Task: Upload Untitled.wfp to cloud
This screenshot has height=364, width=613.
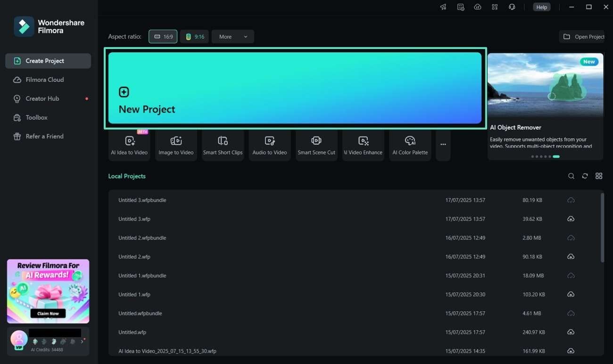Action: coord(571,332)
